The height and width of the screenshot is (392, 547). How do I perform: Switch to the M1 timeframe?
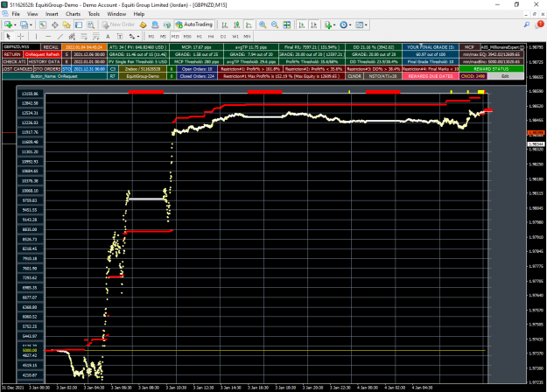(151, 37)
